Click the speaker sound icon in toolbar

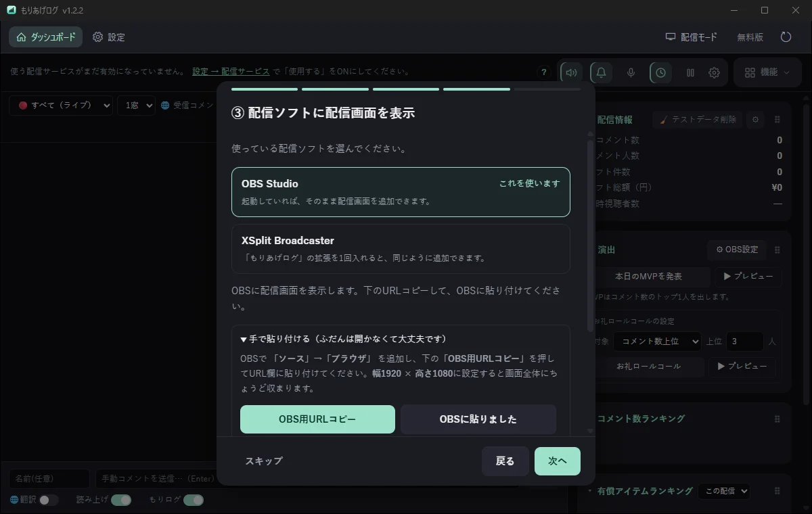click(572, 72)
